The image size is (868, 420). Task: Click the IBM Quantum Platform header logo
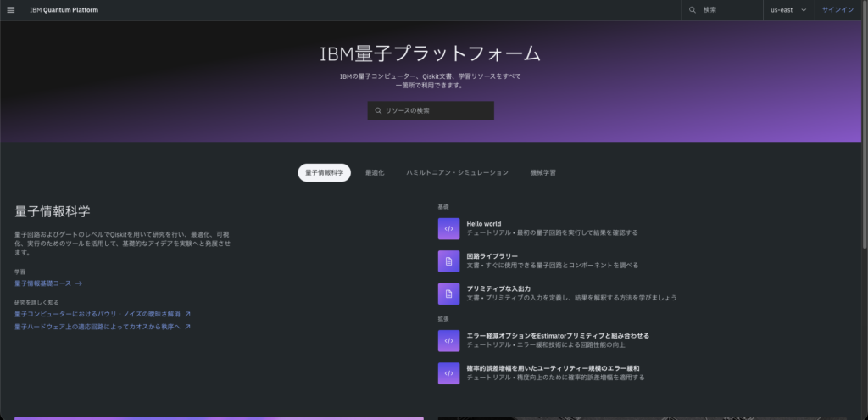coord(65,10)
